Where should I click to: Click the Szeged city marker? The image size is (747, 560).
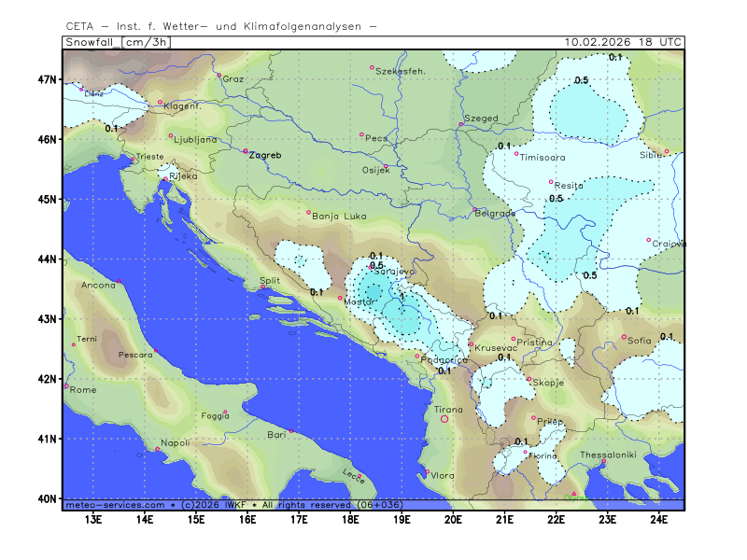click(x=460, y=124)
